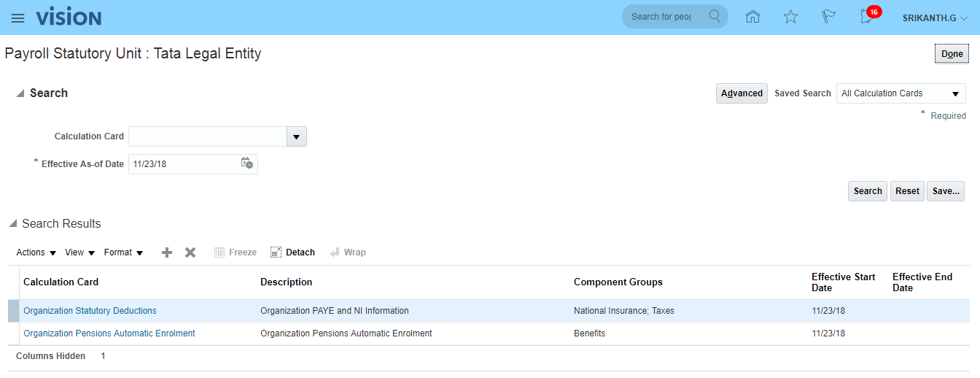
Task: Click the plus icon to create card
Action: click(x=167, y=252)
